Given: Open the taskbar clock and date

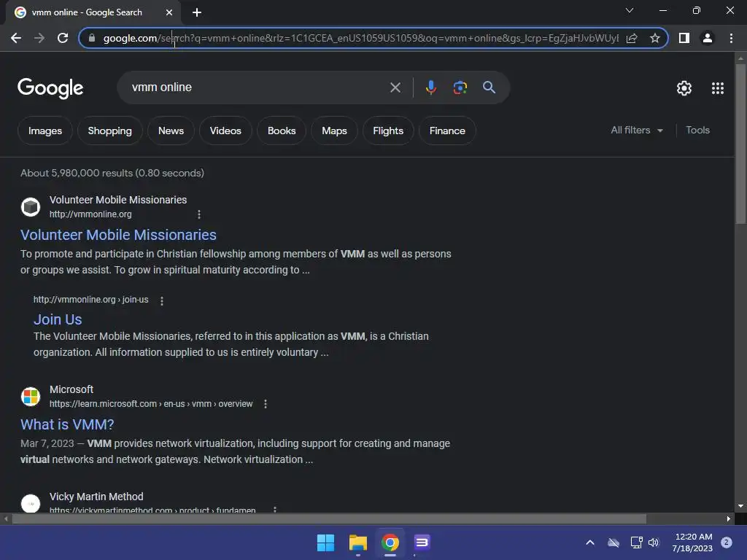Looking at the screenshot, I should pos(692,542).
